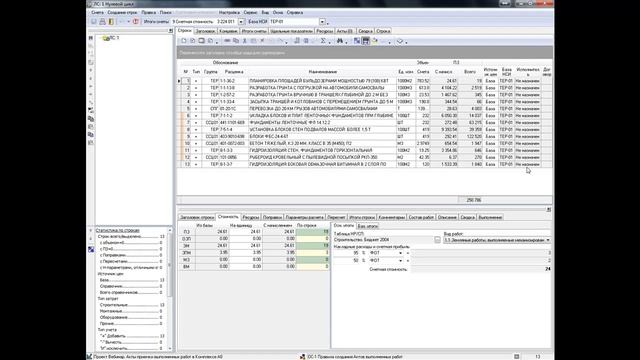The image size is (640, 360).
Task: Open dropdown arrow next to the undo arrow in top toolbar
Action: (x=128, y=22)
